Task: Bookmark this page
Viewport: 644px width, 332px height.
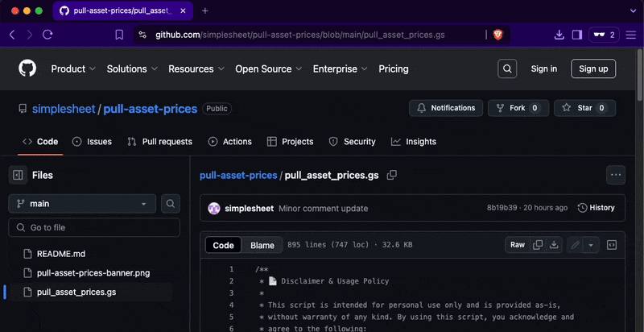Action: [119, 35]
